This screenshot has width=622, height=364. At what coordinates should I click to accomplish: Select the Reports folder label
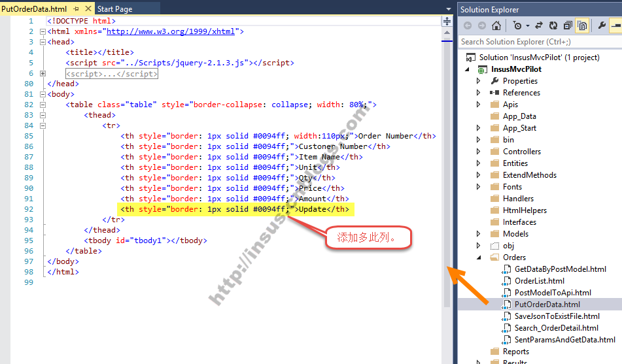[x=515, y=352]
